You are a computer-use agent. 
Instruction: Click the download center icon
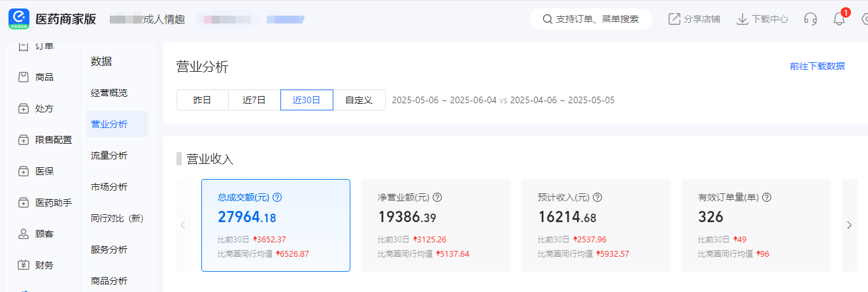click(x=742, y=19)
